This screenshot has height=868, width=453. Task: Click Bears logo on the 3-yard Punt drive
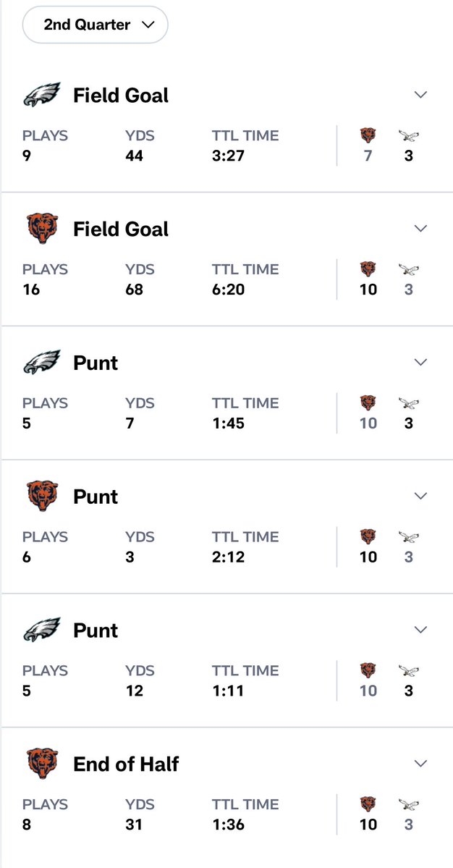click(x=41, y=497)
